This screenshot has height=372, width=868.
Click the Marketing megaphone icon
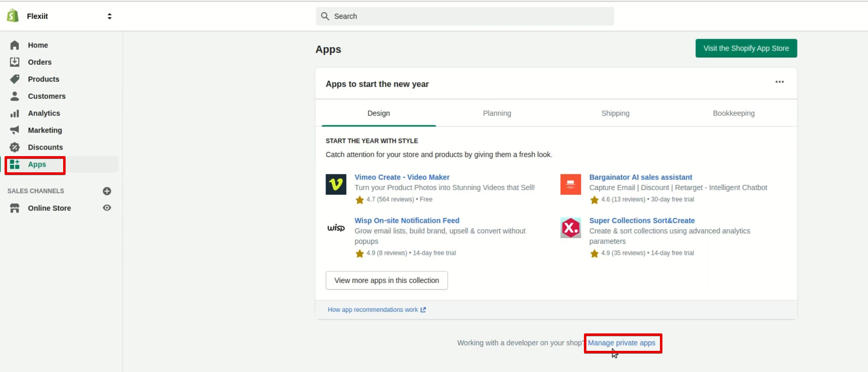tap(15, 130)
